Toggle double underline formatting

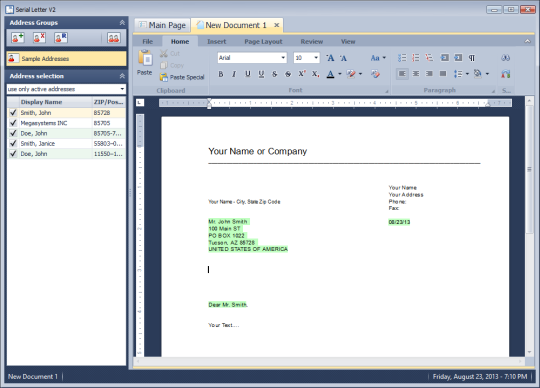tap(261, 74)
